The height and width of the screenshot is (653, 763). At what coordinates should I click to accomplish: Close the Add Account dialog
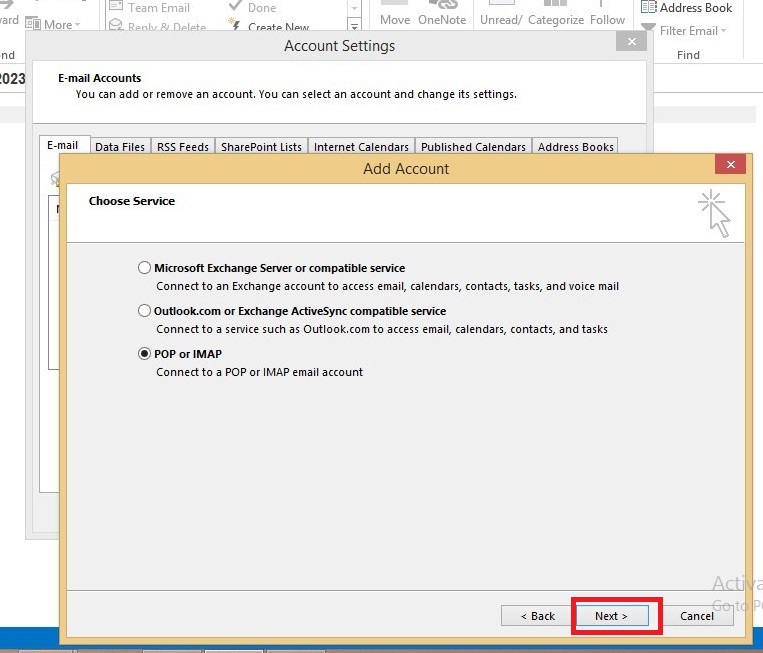coord(730,164)
